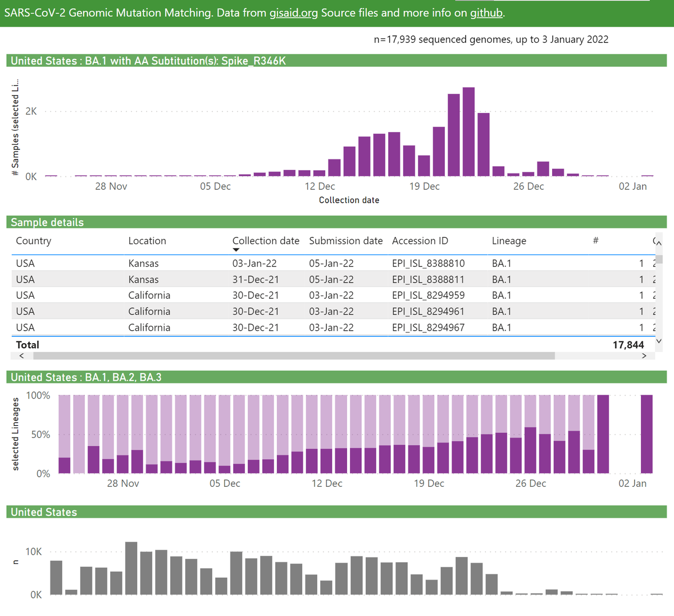Open the github link in header
This screenshot has height=616, width=674.
point(486,12)
